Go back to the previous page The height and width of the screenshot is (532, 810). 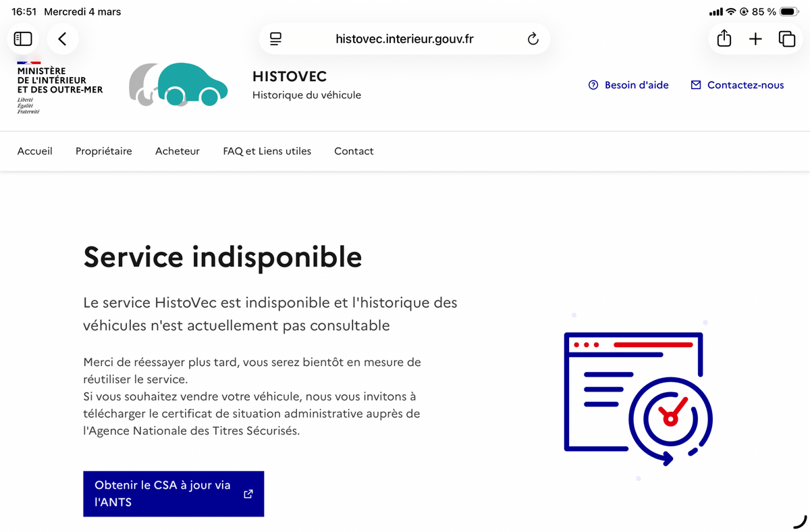point(62,39)
